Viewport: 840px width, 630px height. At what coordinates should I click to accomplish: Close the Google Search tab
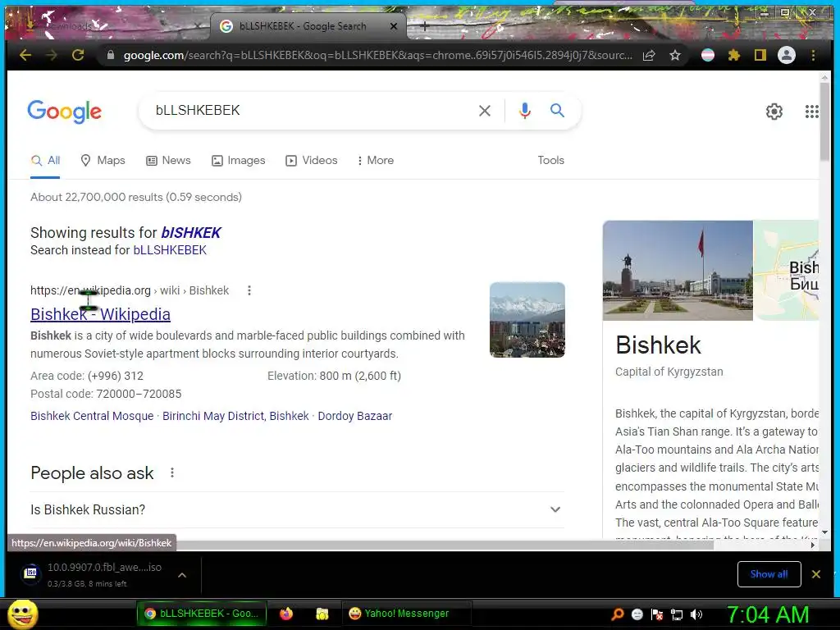coord(394,26)
